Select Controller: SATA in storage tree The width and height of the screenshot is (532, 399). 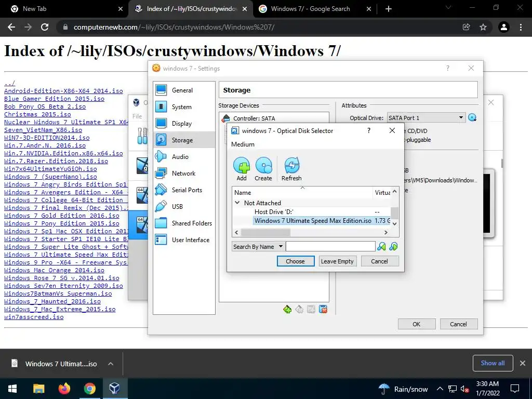pyautogui.click(x=254, y=118)
